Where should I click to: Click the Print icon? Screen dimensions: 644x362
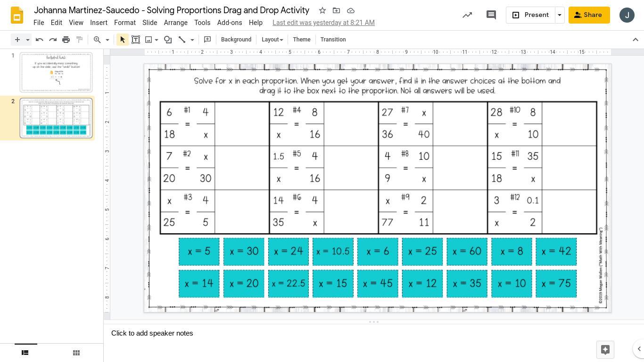click(x=66, y=40)
